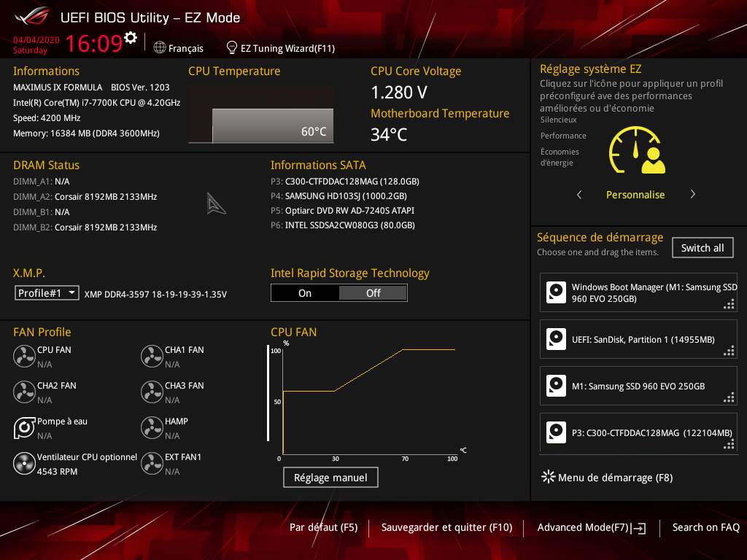
Task: Click the UEFI SanDisk disk icon
Action: click(556, 339)
